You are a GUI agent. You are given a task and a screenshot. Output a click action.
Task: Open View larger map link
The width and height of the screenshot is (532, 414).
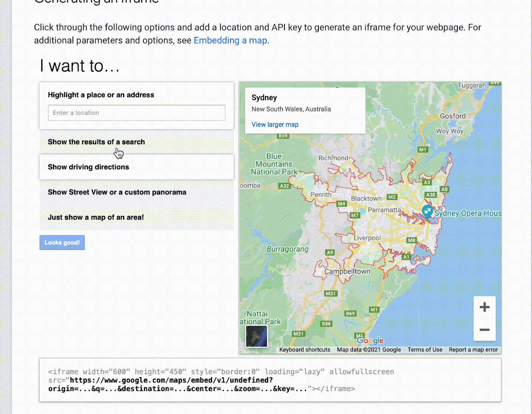pyautogui.click(x=275, y=124)
